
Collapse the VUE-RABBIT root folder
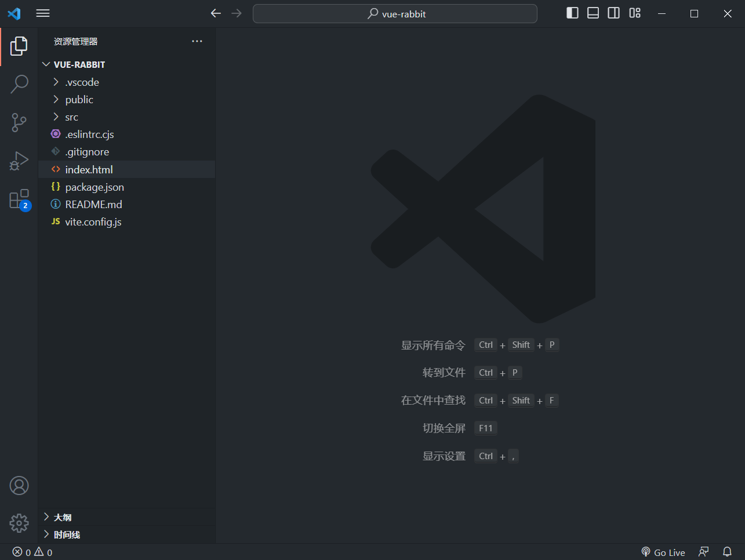pos(126,64)
